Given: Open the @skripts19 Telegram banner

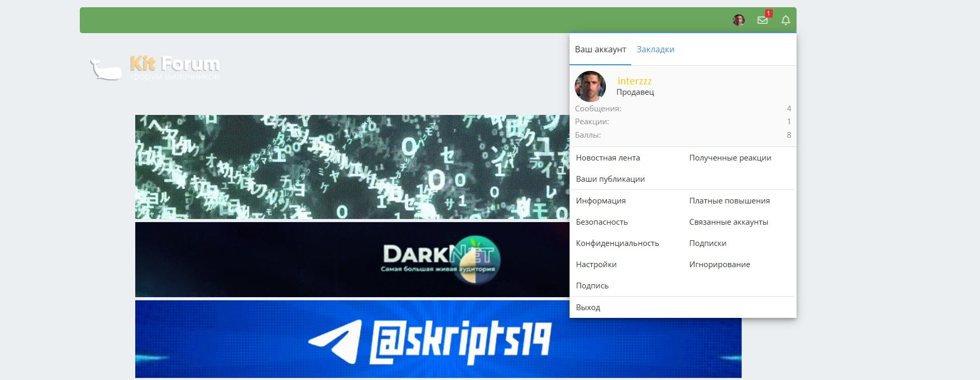Looking at the screenshot, I should [x=438, y=339].
